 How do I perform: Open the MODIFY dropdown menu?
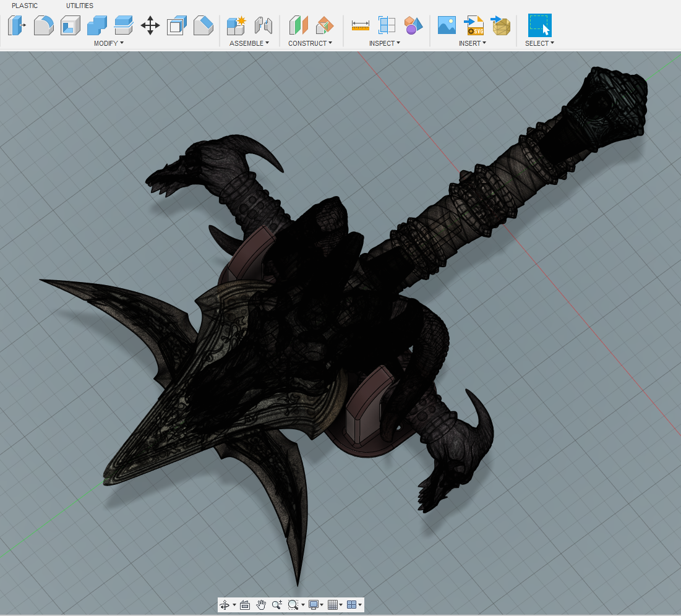[x=109, y=43]
